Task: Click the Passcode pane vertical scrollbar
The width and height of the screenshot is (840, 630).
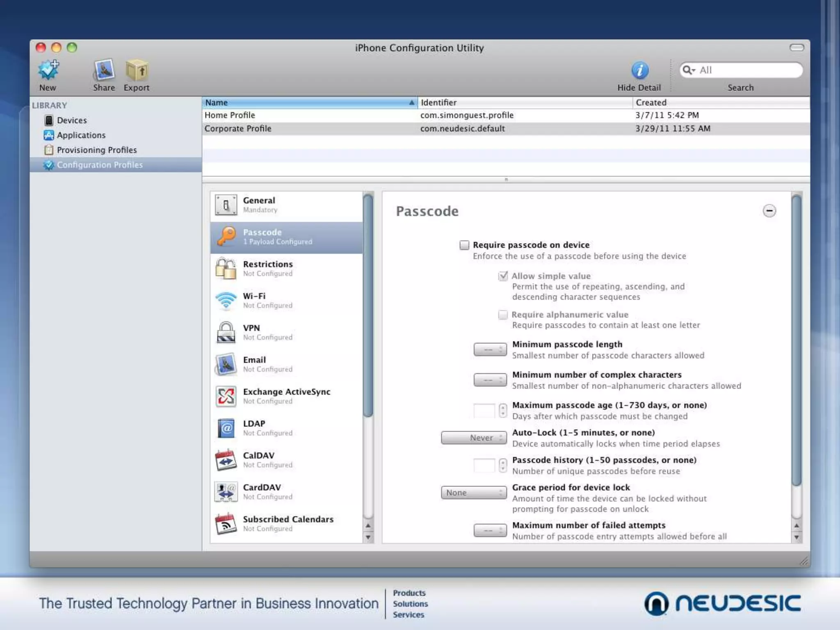Action: point(796,340)
